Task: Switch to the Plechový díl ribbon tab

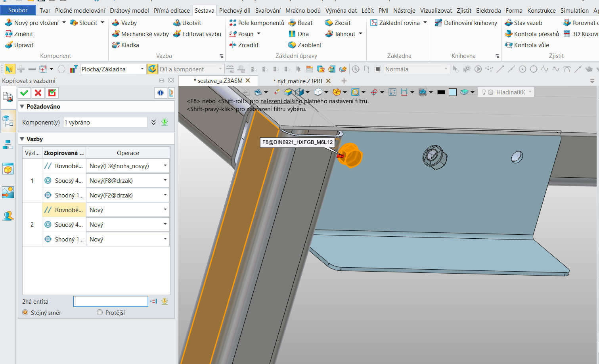Action: (x=235, y=11)
